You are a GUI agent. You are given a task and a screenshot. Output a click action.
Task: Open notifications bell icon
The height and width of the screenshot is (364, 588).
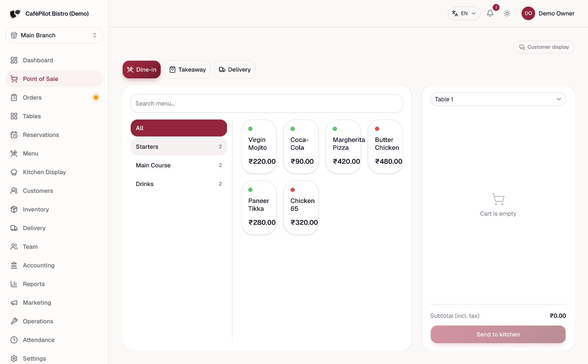[x=490, y=13]
